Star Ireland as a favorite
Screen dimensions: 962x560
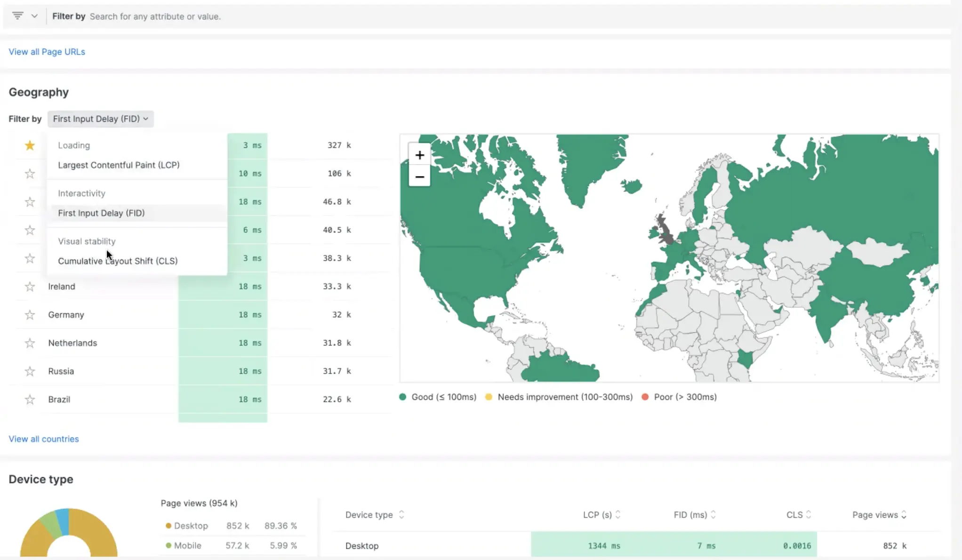tap(30, 287)
